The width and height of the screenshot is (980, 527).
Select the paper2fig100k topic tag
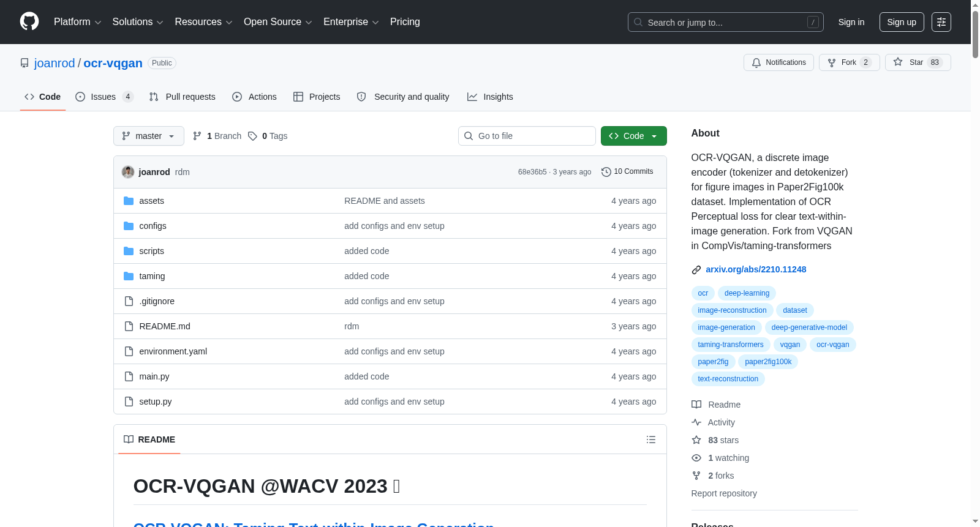click(768, 362)
